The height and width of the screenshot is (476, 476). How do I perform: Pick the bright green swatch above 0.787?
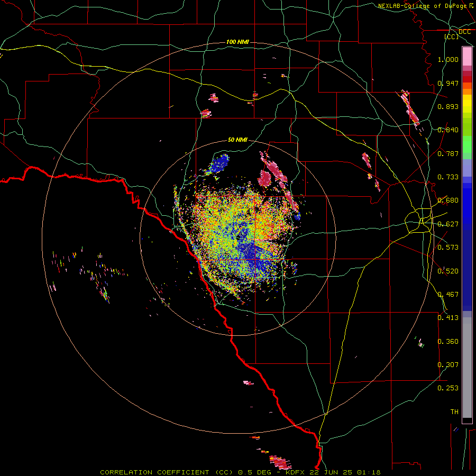pos(467,144)
